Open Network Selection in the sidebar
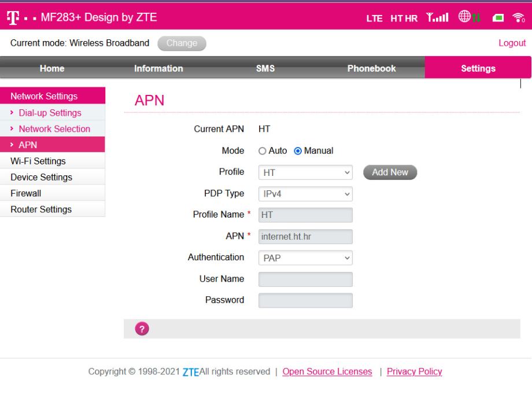This screenshot has height=394, width=532. point(54,128)
